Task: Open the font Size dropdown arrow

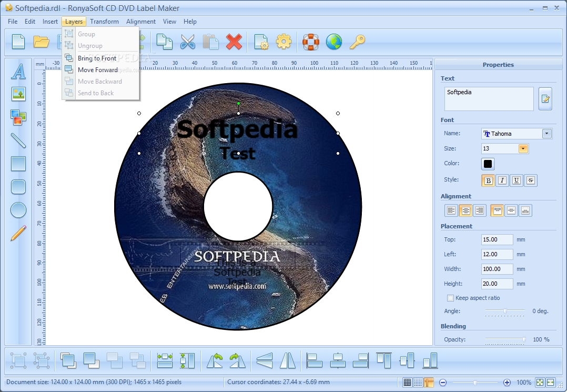Action: coord(523,148)
